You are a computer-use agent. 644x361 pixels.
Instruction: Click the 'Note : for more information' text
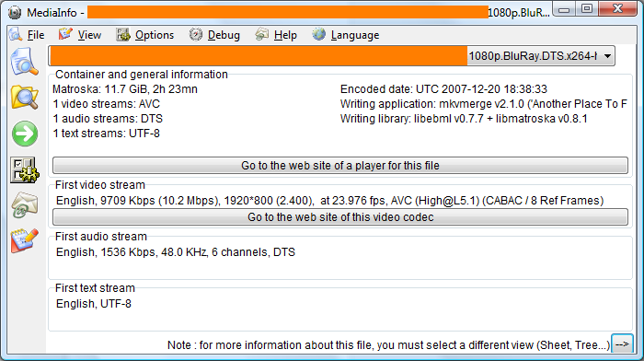pyautogui.click(x=388, y=345)
